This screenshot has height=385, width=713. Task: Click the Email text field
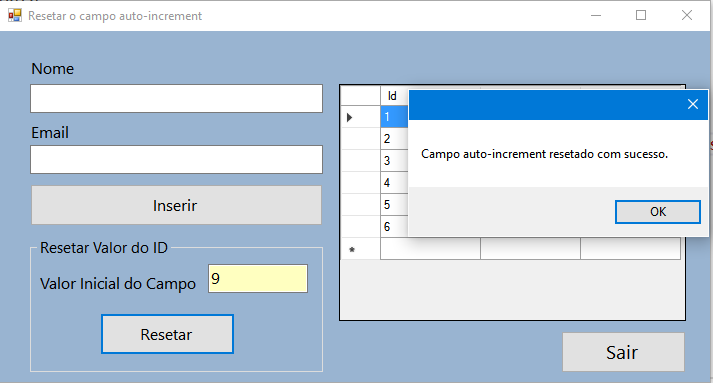176,160
